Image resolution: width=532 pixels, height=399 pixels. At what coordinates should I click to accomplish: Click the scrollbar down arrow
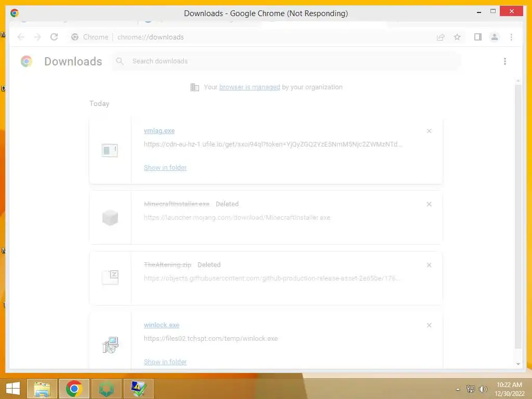pos(518,364)
